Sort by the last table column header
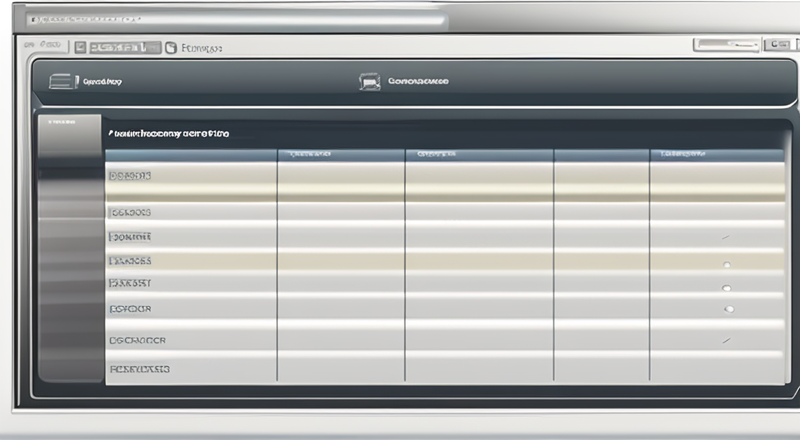This screenshot has width=800, height=440. 717,155
